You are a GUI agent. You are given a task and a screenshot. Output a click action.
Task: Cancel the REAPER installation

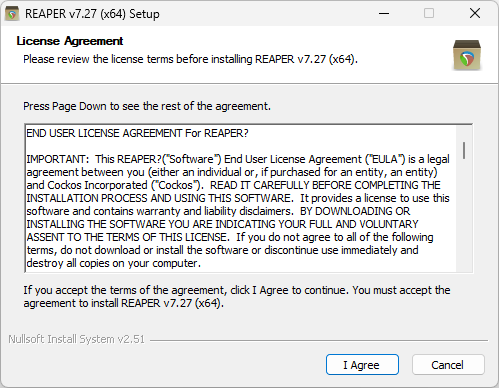(x=448, y=365)
